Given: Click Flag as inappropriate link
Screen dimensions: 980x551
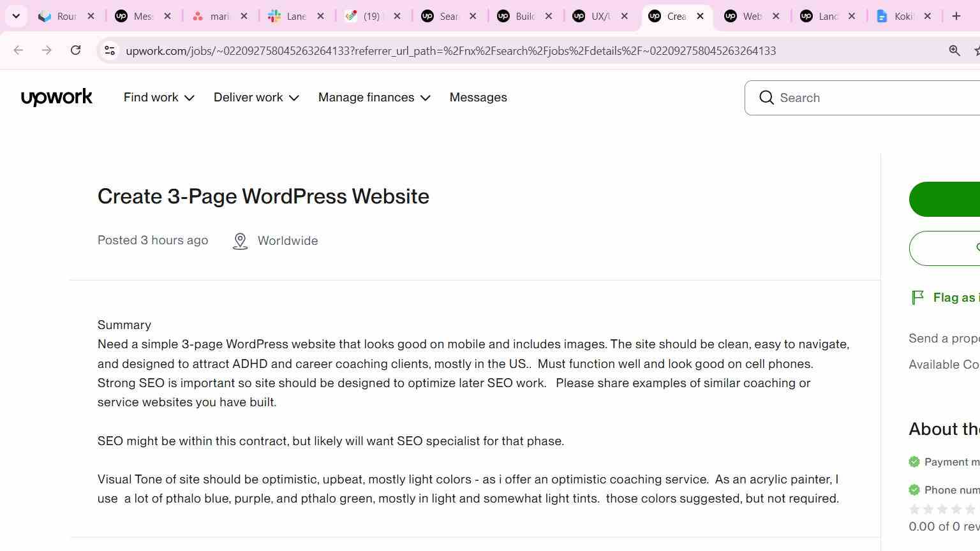Looking at the screenshot, I should tap(956, 297).
